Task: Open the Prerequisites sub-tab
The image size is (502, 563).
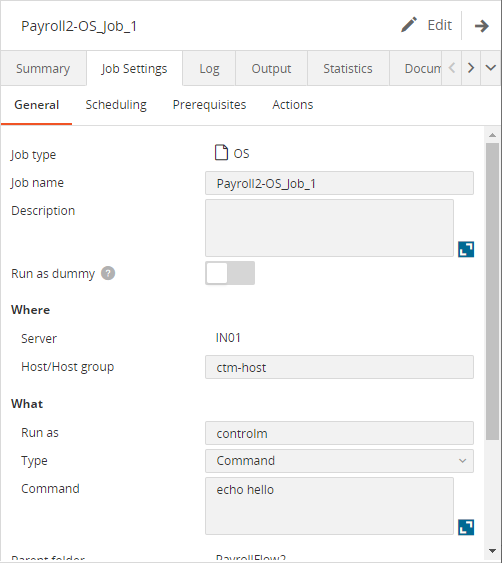Action: [209, 105]
